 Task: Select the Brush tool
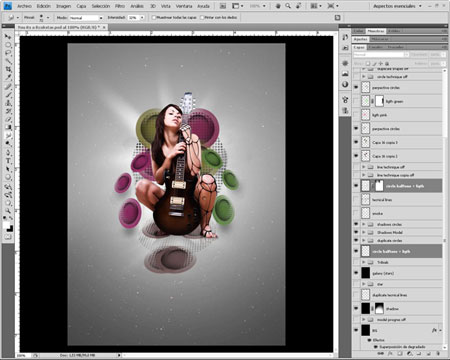tap(8, 94)
